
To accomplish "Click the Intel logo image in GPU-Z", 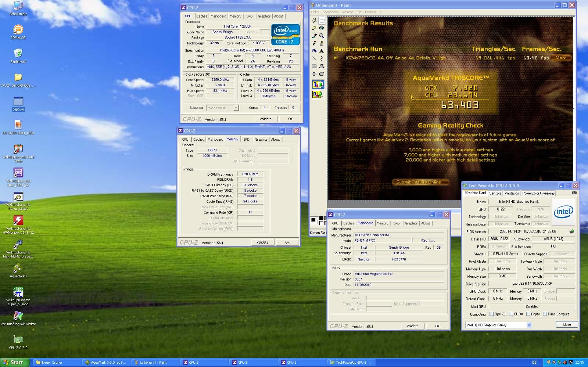I will coord(563,212).
